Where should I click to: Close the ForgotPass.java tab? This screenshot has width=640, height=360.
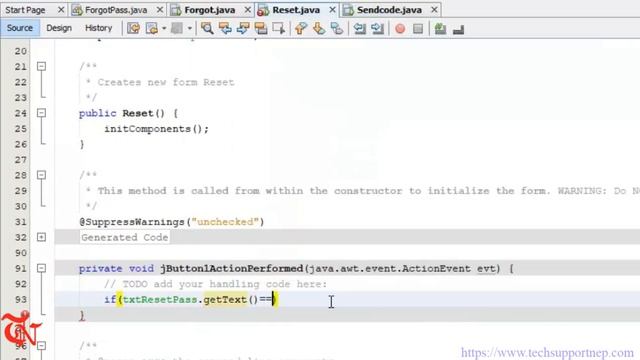(x=160, y=10)
